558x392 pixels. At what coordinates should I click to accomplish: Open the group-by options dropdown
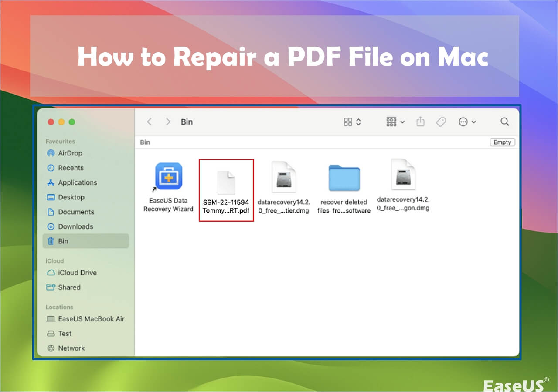point(395,122)
